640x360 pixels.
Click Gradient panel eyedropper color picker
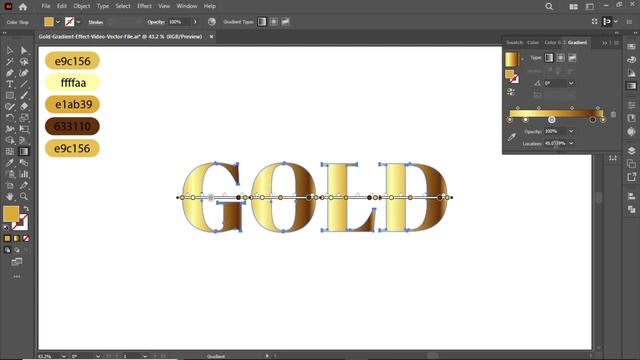(512, 137)
